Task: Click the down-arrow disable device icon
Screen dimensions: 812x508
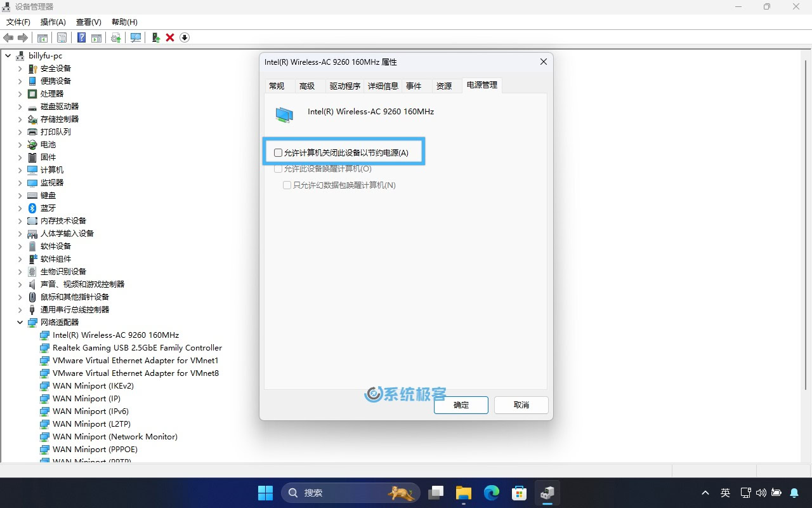Action: coord(185,37)
